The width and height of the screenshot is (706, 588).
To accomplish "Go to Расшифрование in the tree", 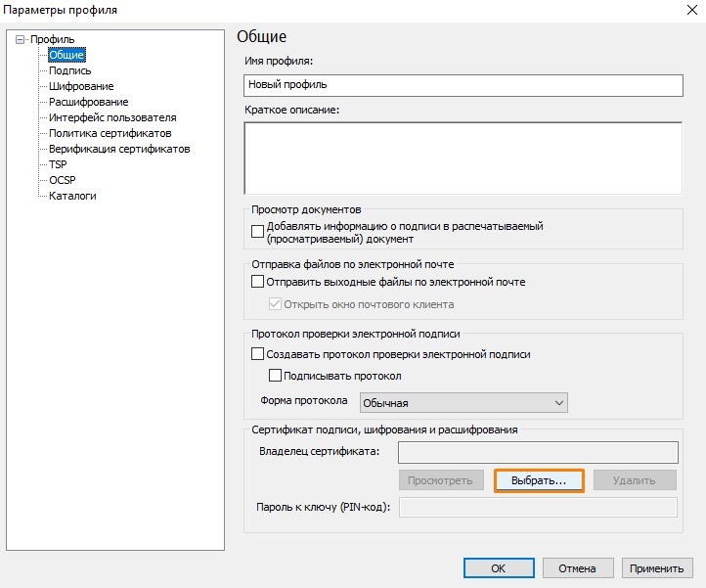I will (88, 102).
